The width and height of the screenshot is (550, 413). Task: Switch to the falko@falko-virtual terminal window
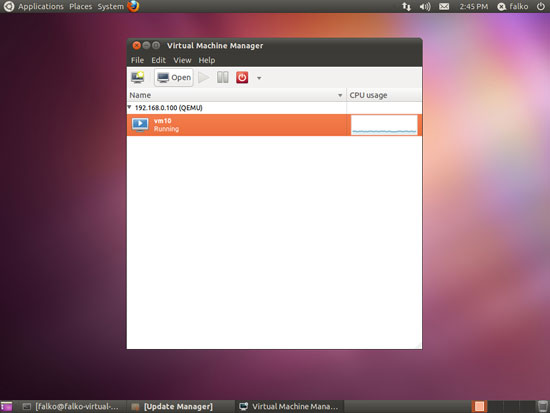(71, 406)
